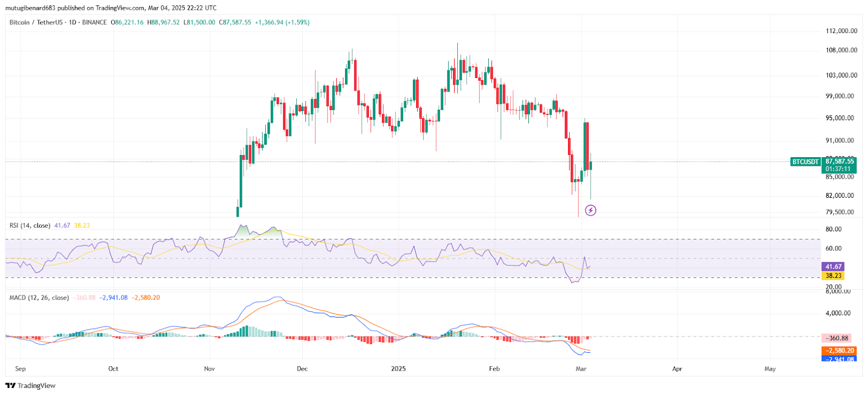
Task: Click the MACD legend histogram value −360.88
Action: 84,297
